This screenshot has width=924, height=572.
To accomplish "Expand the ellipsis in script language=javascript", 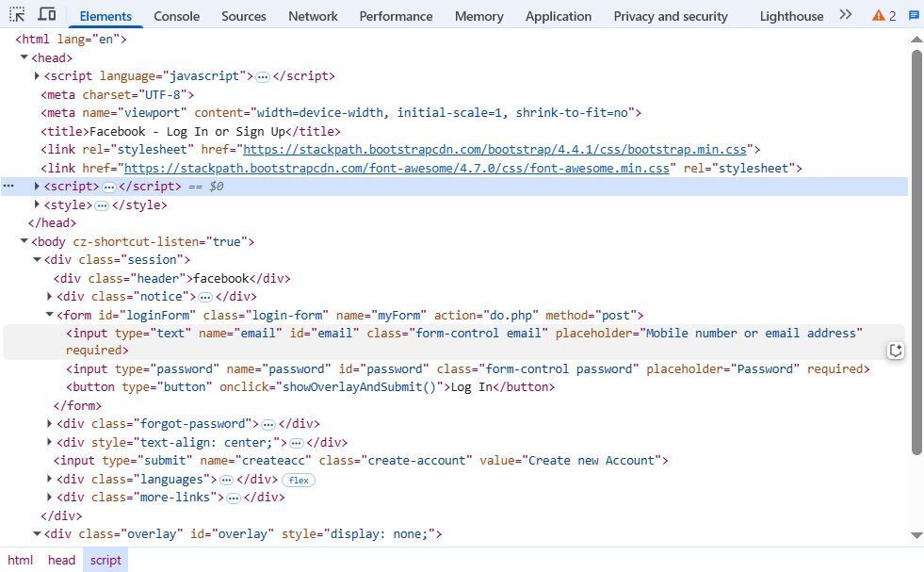I will click(x=263, y=76).
